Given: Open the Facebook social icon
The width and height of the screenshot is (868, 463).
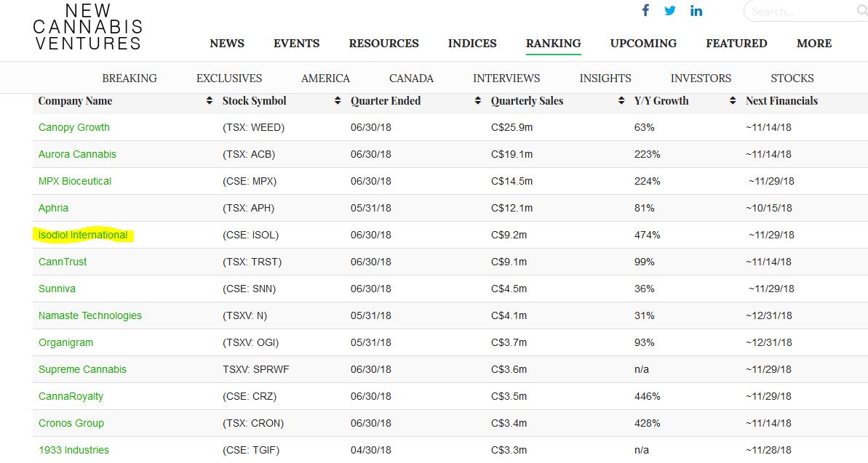Looking at the screenshot, I should (645, 10).
